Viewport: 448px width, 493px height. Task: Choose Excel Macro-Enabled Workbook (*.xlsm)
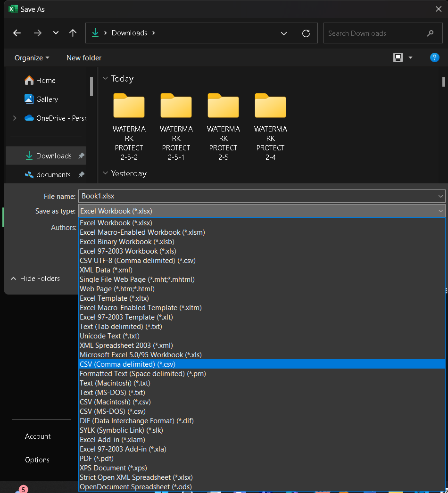click(x=262, y=232)
